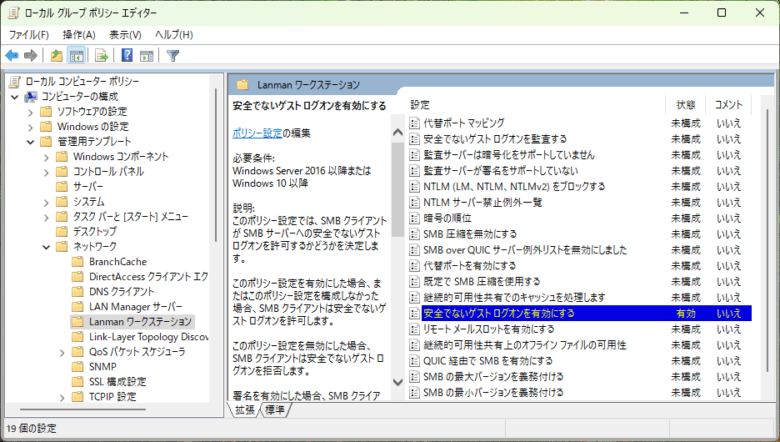Image resolution: width=780 pixels, height=442 pixels.
Task: Click the policy icon beside 代替ポートを有効にする
Action: (414, 265)
